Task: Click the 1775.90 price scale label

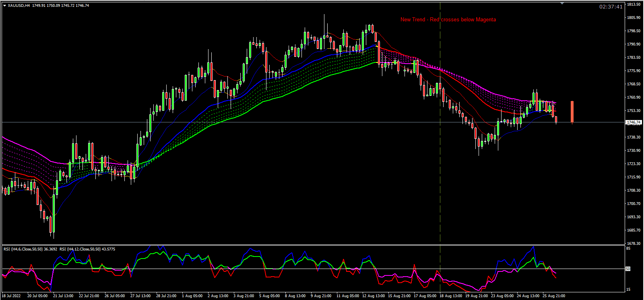Action: 634,71
